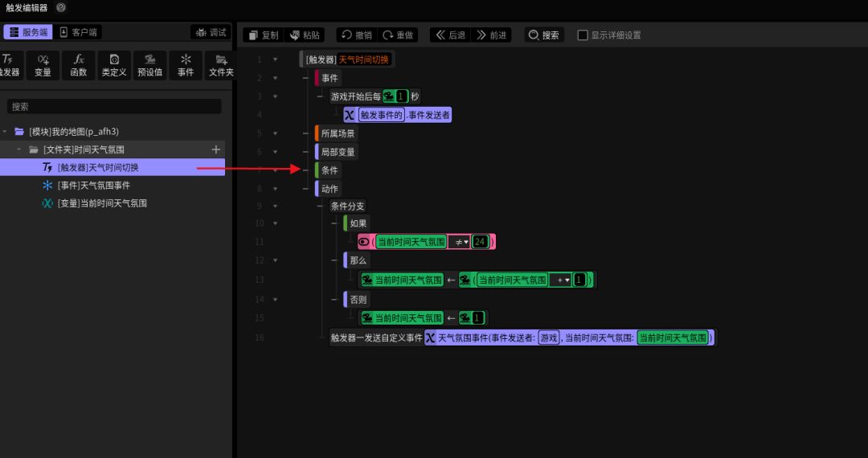Collapse the 时间天气氛围 folder

pyautogui.click(x=20, y=149)
